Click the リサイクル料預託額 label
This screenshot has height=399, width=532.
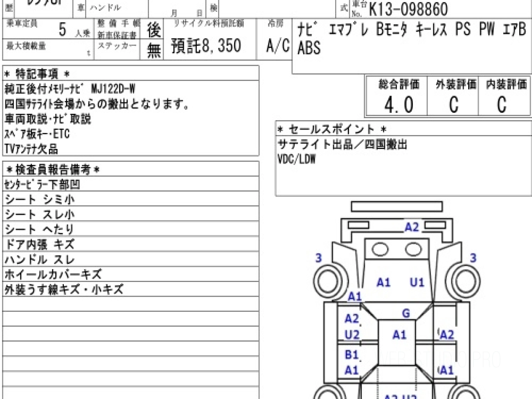click(208, 23)
